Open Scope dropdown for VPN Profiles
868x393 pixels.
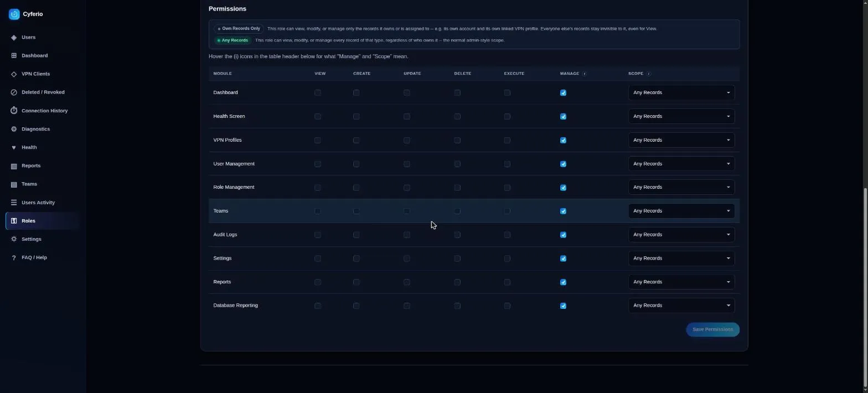pos(681,140)
